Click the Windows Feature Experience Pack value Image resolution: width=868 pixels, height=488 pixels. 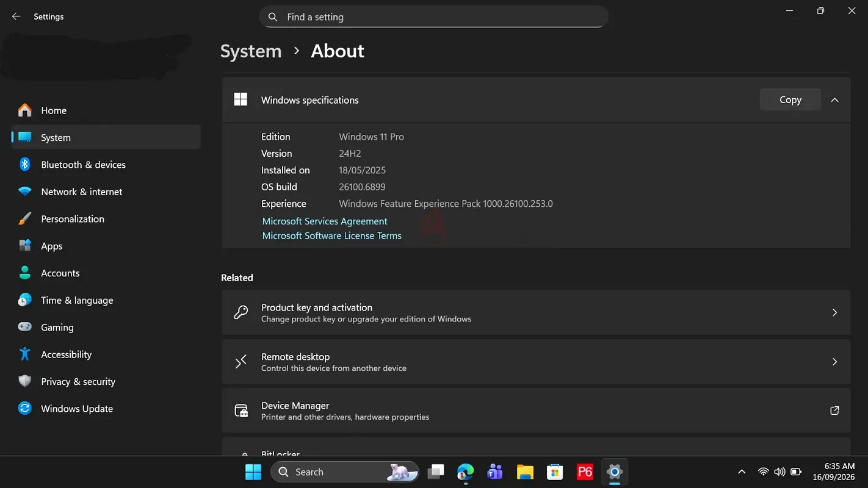point(446,204)
